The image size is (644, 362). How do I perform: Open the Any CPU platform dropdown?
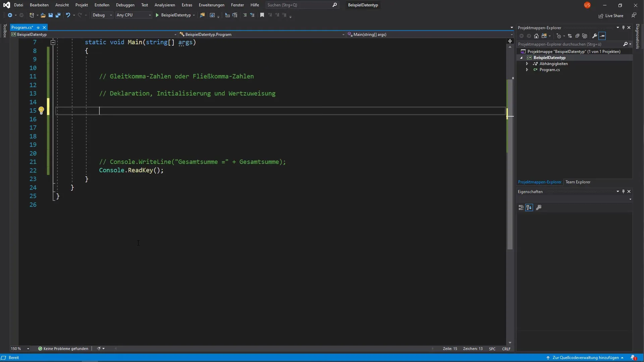point(133,15)
